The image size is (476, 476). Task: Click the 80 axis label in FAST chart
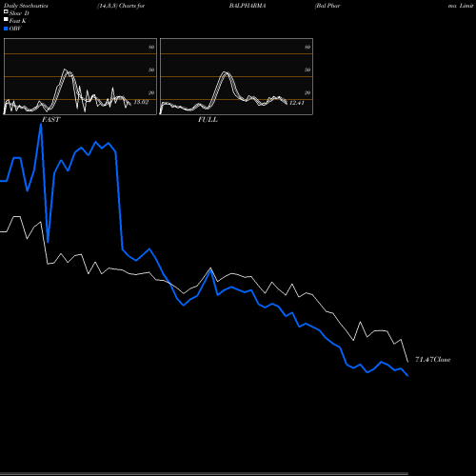tap(151, 47)
